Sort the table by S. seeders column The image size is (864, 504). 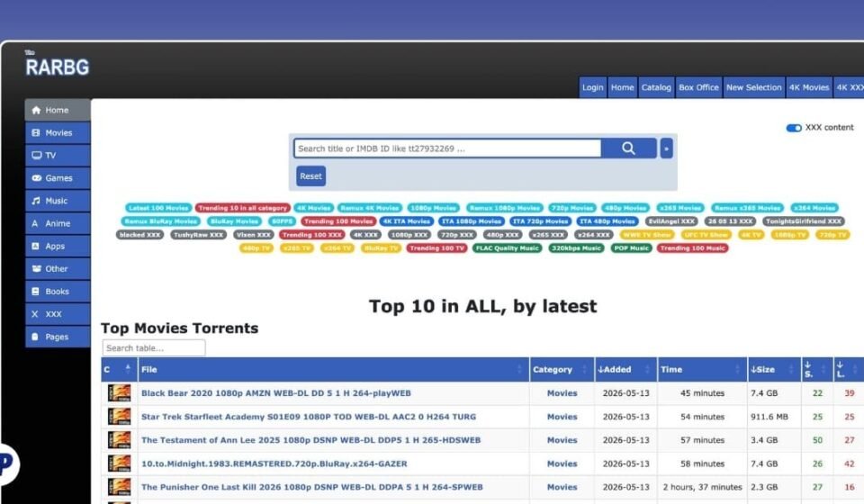[x=816, y=369]
